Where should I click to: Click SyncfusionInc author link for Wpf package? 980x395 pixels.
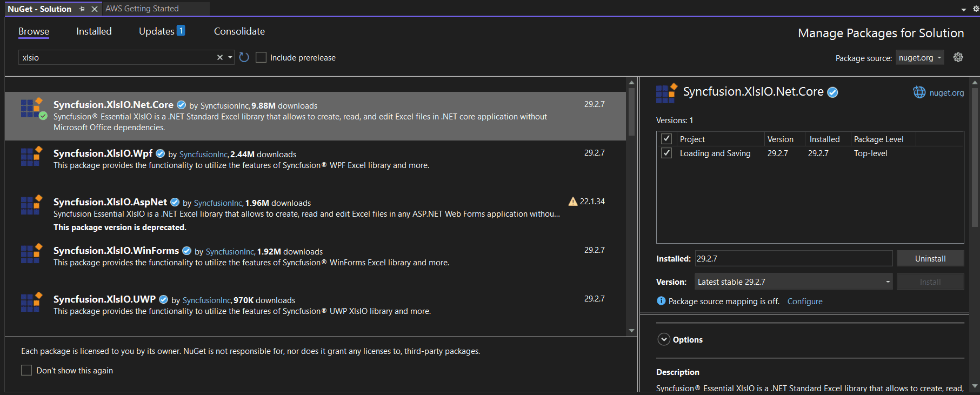coord(203,155)
